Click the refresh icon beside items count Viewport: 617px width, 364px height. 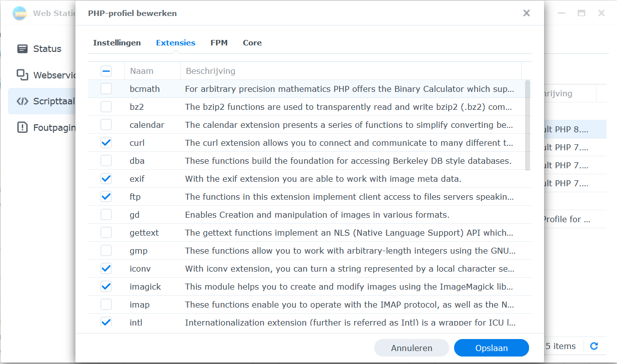click(x=594, y=346)
